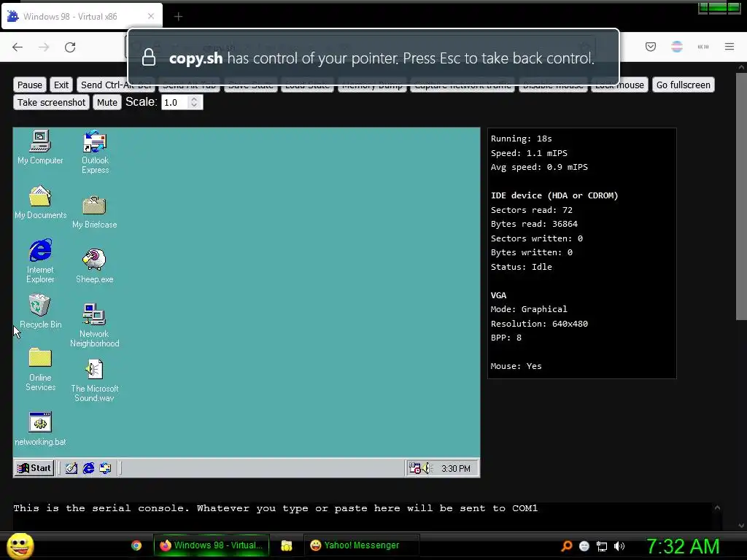Click the Outlook Express quick launch icon
This screenshot has width=747, height=560.
[105, 468]
